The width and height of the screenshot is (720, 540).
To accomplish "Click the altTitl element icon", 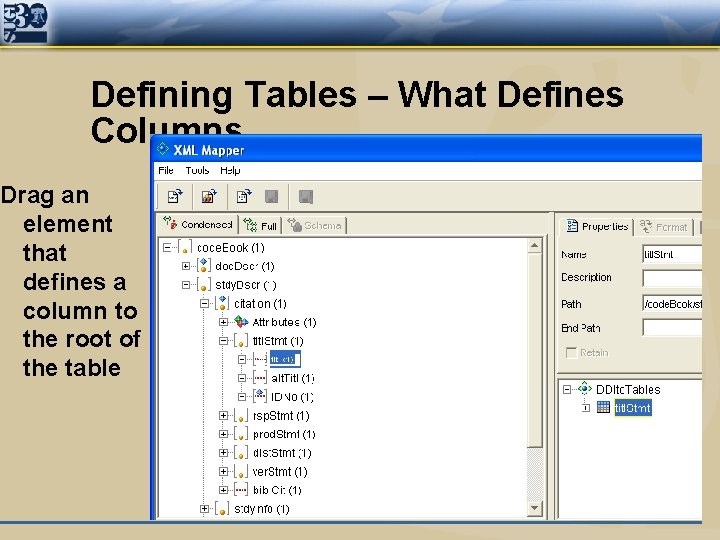I will (260, 378).
